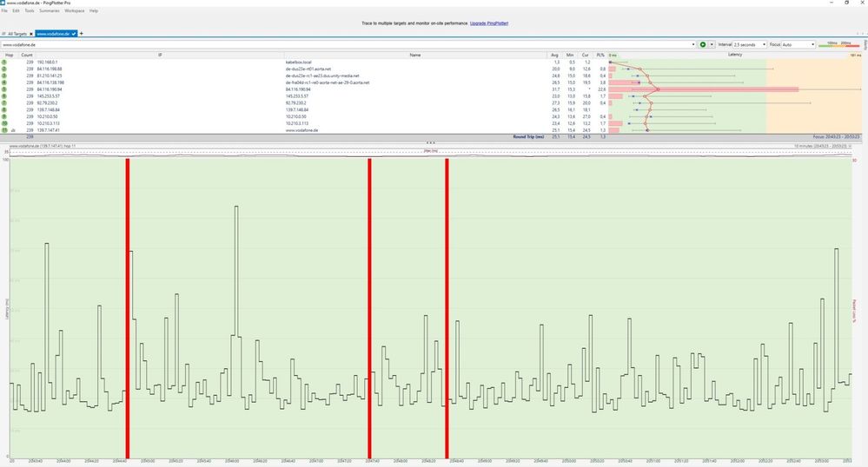Sort by the Count column header
This screenshot has width=868, height=467.
[x=27, y=55]
